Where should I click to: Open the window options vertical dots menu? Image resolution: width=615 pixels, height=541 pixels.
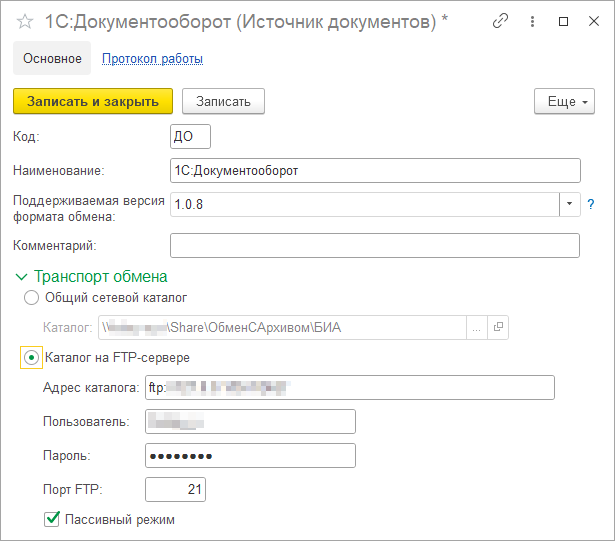point(538,20)
